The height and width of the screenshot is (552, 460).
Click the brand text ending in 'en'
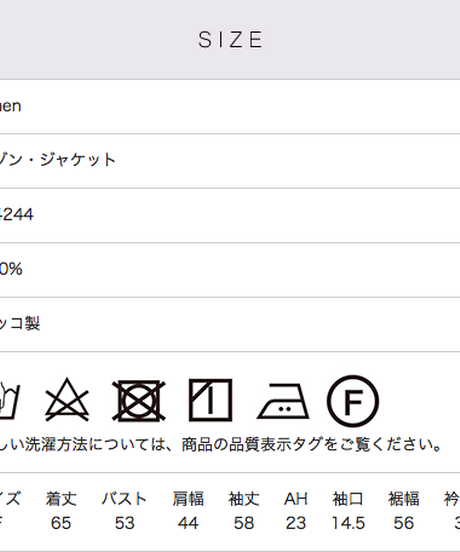pyautogui.click(x=11, y=106)
